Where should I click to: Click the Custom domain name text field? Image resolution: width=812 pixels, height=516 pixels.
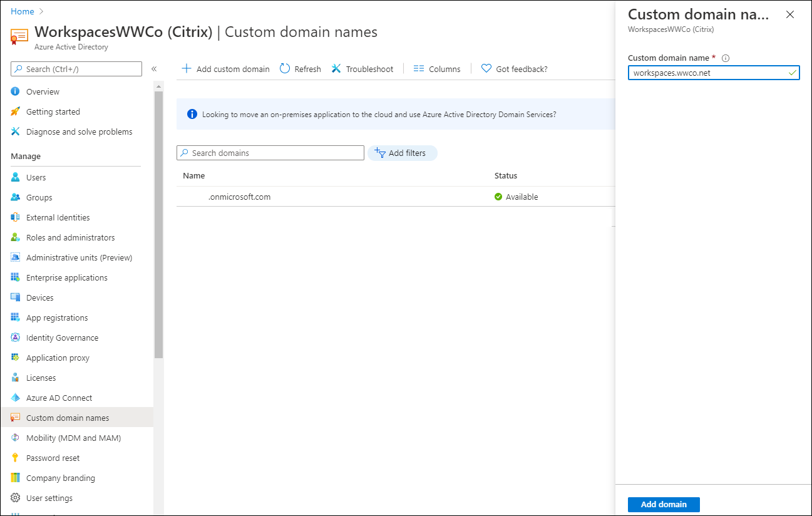707,73
